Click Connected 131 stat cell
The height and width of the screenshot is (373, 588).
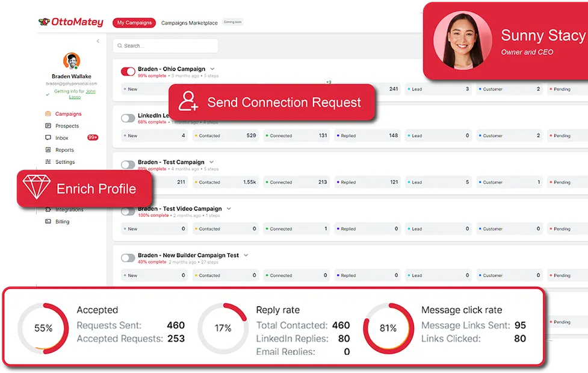(x=296, y=136)
